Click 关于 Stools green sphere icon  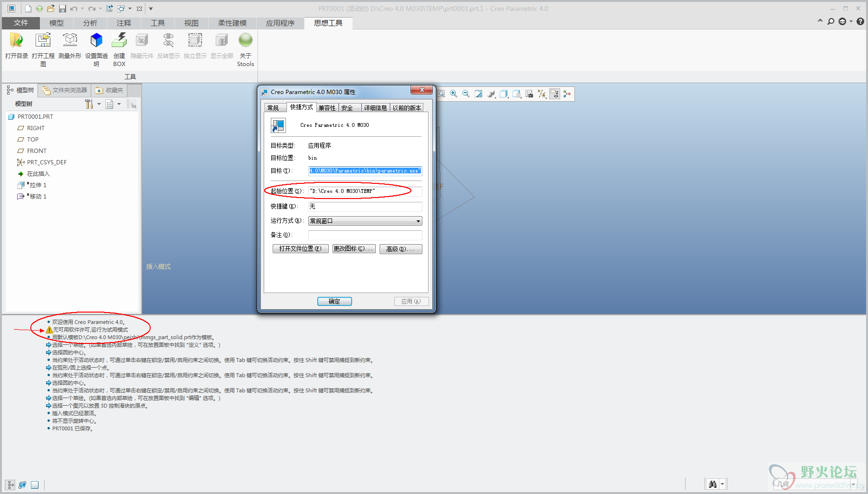(x=246, y=40)
